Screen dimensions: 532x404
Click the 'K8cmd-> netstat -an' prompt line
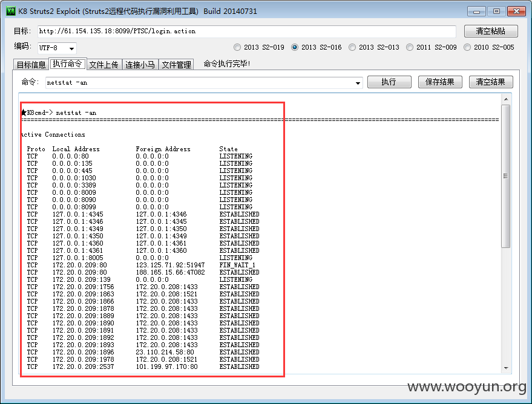tap(59, 113)
